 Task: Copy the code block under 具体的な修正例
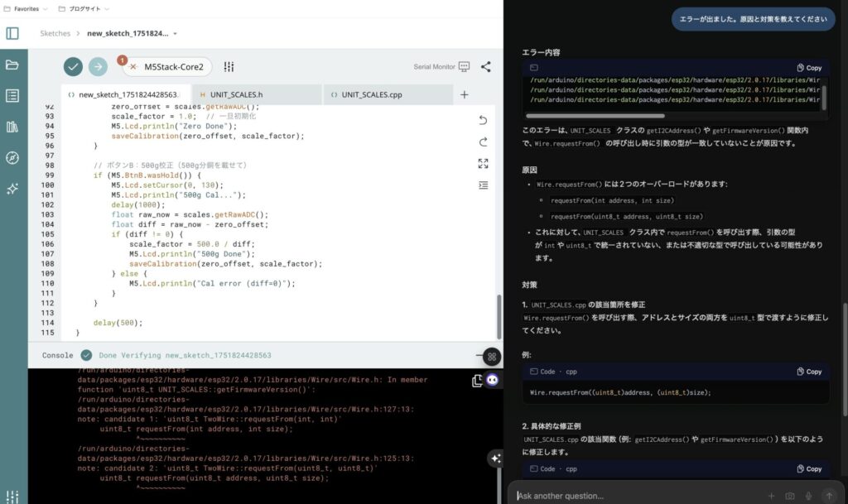click(x=809, y=469)
